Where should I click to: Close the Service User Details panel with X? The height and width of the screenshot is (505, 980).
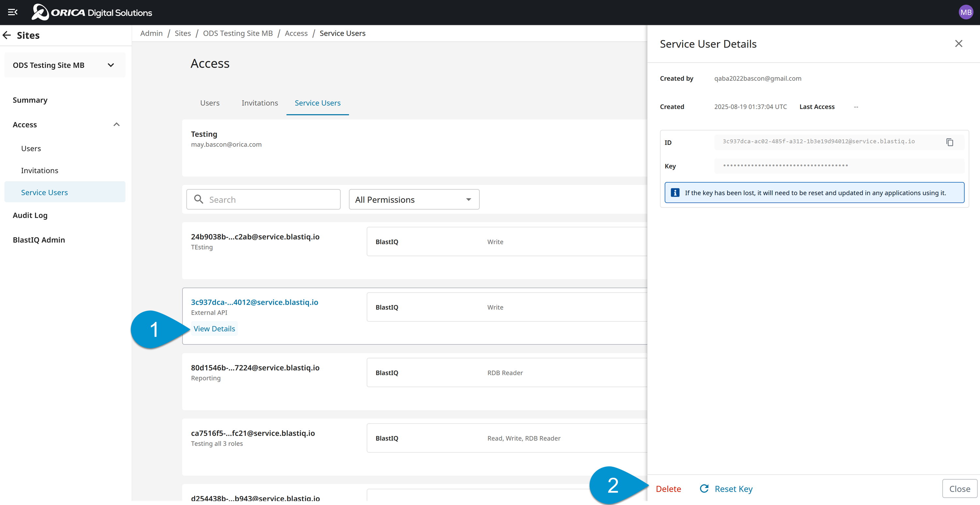(958, 44)
